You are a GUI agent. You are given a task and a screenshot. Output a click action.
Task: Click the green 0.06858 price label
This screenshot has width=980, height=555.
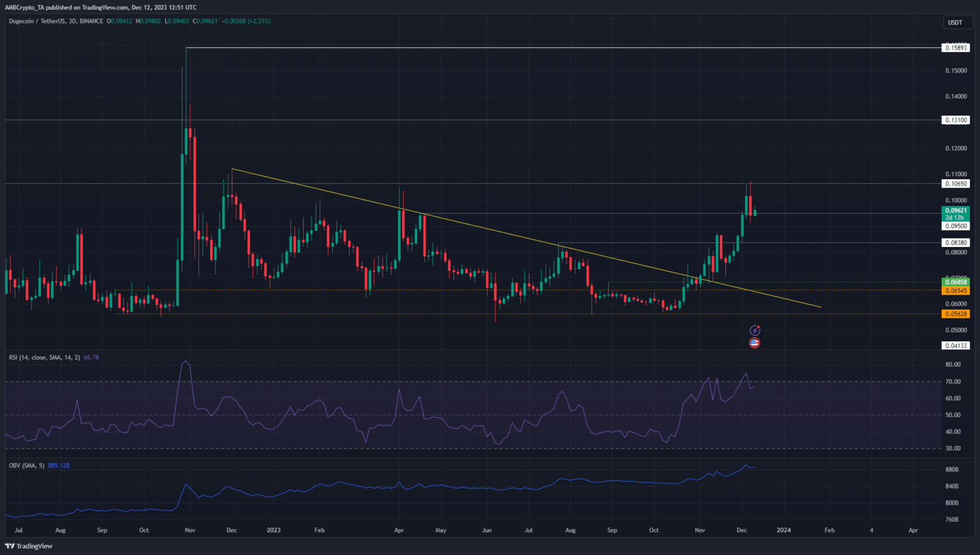point(956,282)
